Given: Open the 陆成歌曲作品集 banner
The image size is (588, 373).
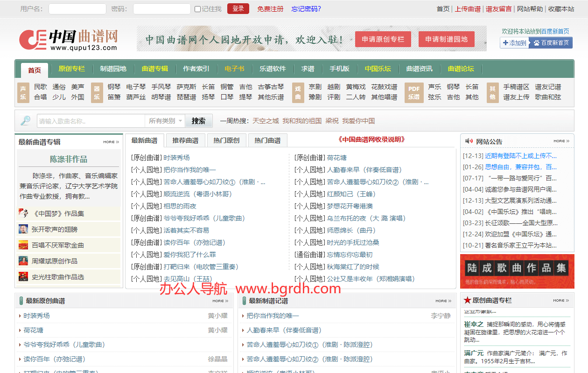Looking at the screenshot, I should tap(517, 271).
